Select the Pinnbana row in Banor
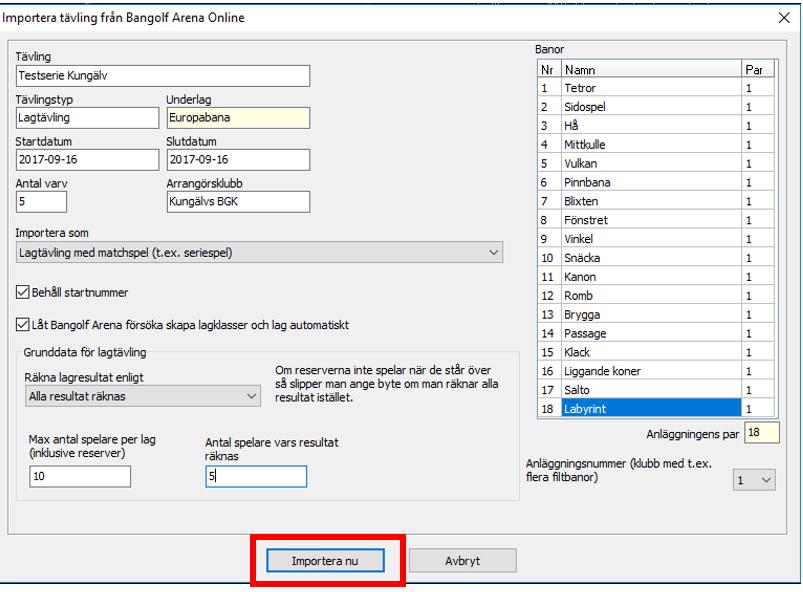 (x=656, y=183)
